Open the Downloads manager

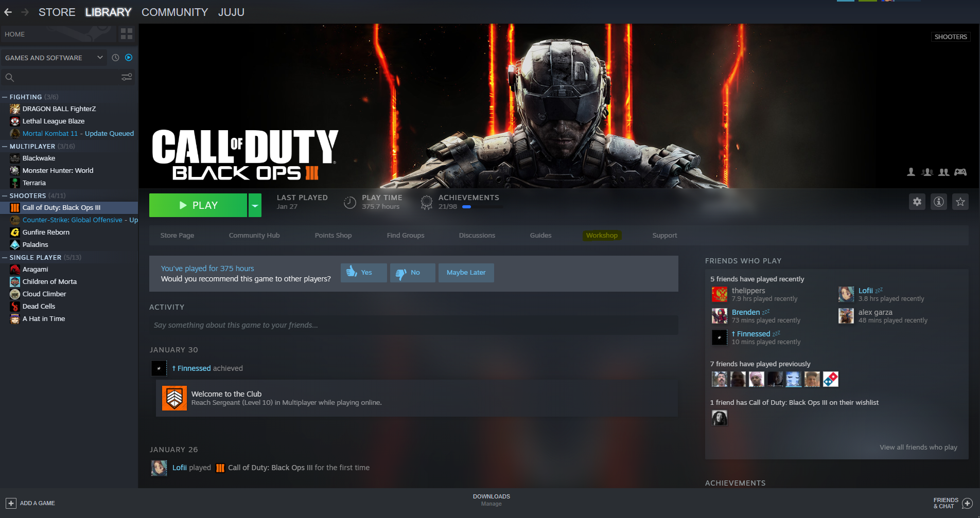(492, 499)
